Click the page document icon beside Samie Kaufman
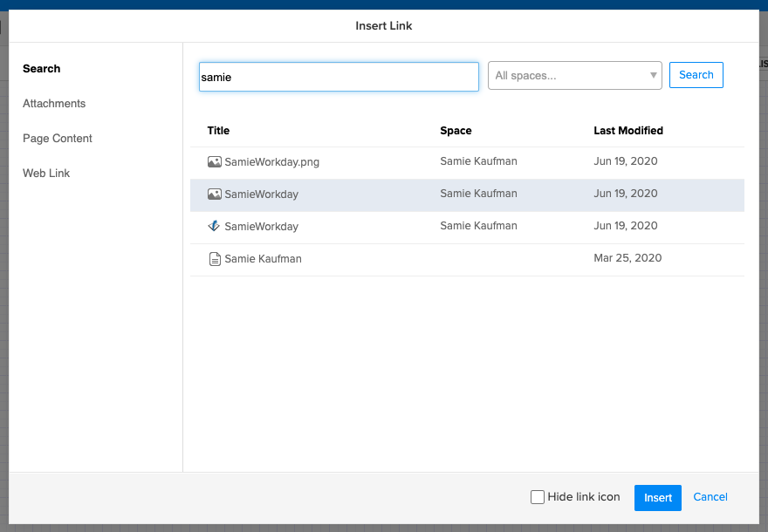Viewport: 768px width, 532px height. [x=215, y=258]
